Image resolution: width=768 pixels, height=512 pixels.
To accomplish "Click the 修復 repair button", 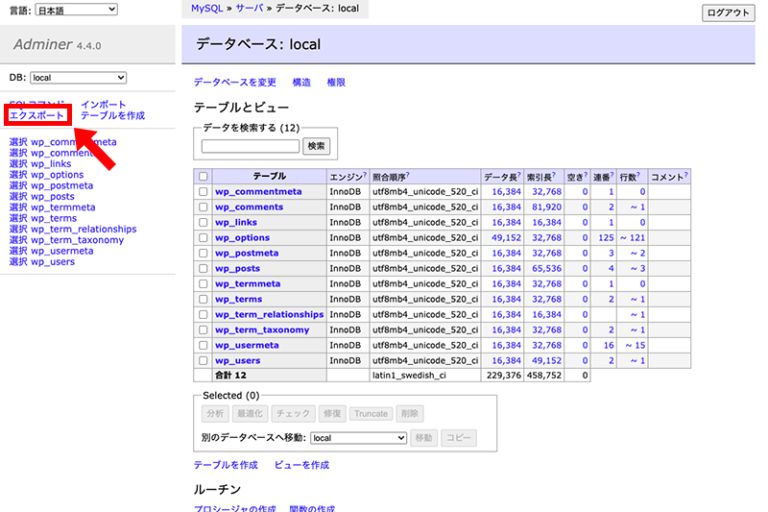I will tap(332, 414).
